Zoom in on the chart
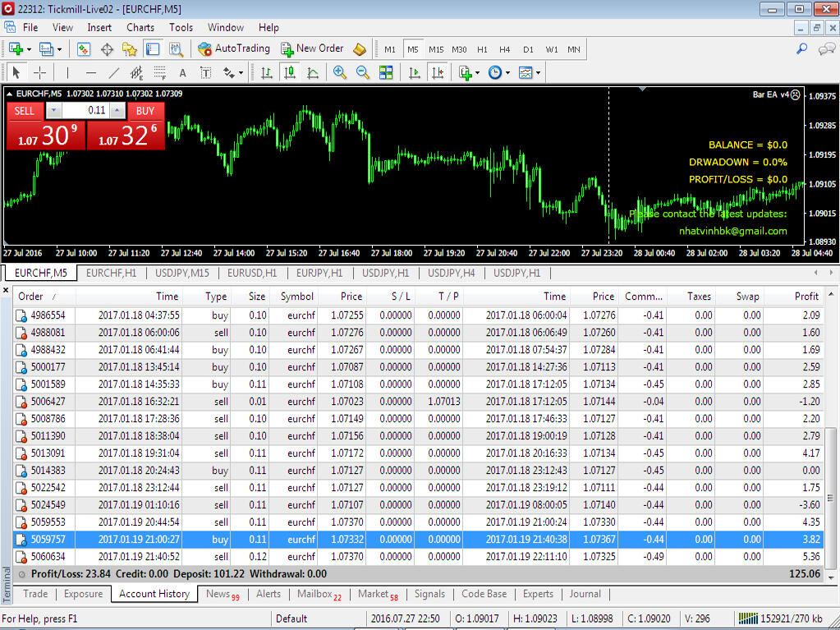 coord(339,72)
